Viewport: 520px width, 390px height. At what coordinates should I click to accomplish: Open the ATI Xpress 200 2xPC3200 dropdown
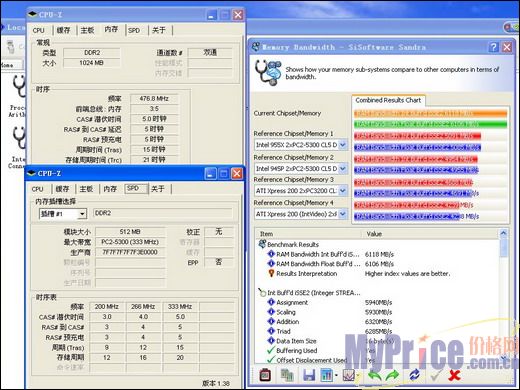click(342, 191)
